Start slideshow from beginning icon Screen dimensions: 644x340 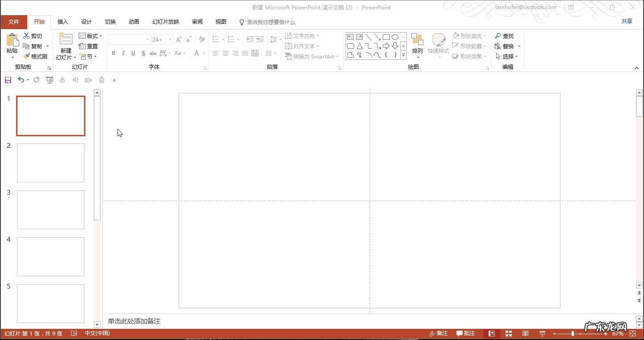click(49, 80)
